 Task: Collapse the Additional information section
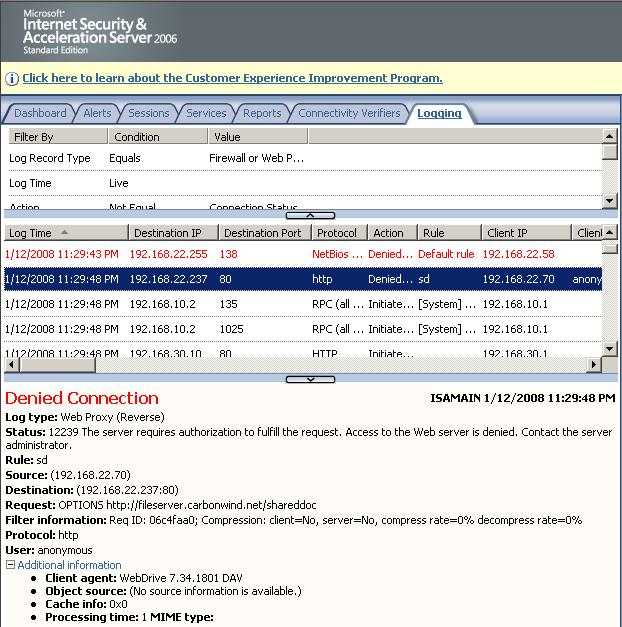pyautogui.click(x=11, y=565)
